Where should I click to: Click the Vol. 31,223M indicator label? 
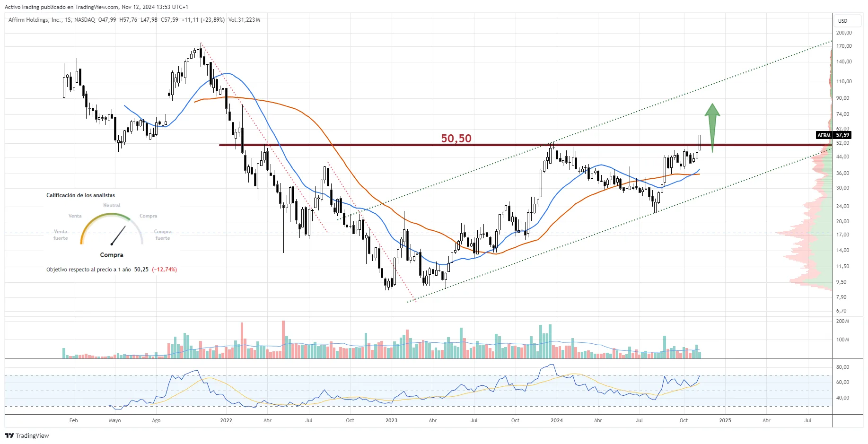pos(244,20)
